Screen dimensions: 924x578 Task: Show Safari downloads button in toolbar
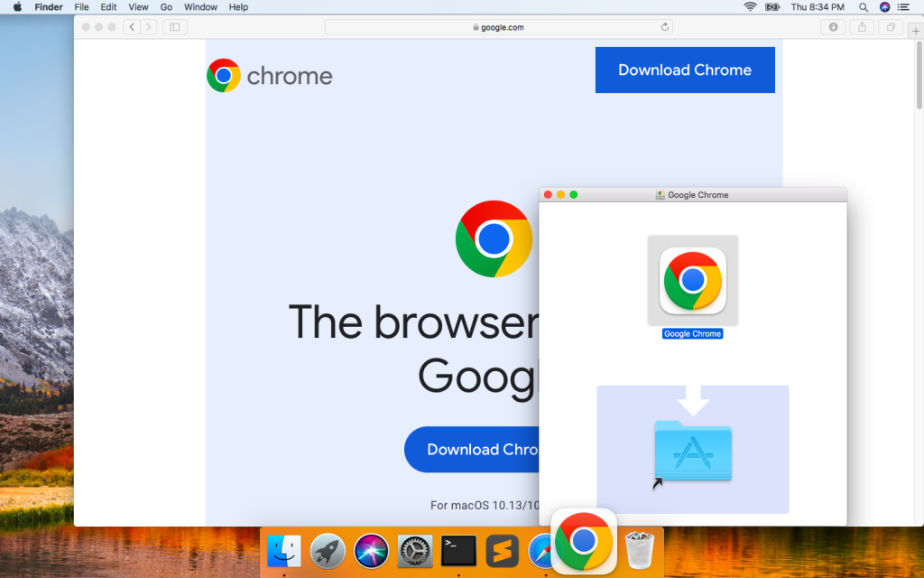click(833, 27)
